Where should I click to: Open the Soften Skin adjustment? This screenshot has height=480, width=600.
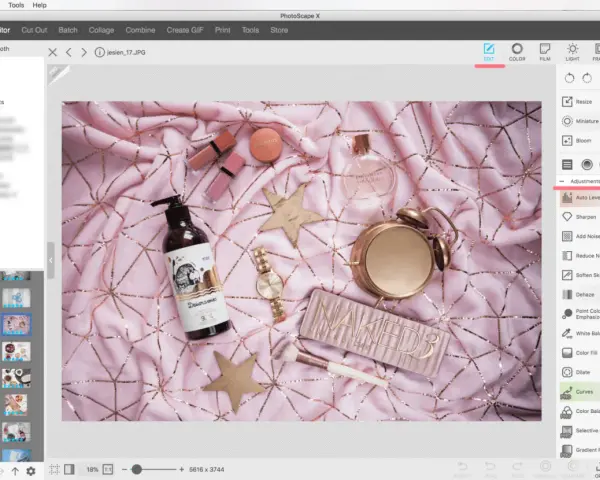(580, 275)
